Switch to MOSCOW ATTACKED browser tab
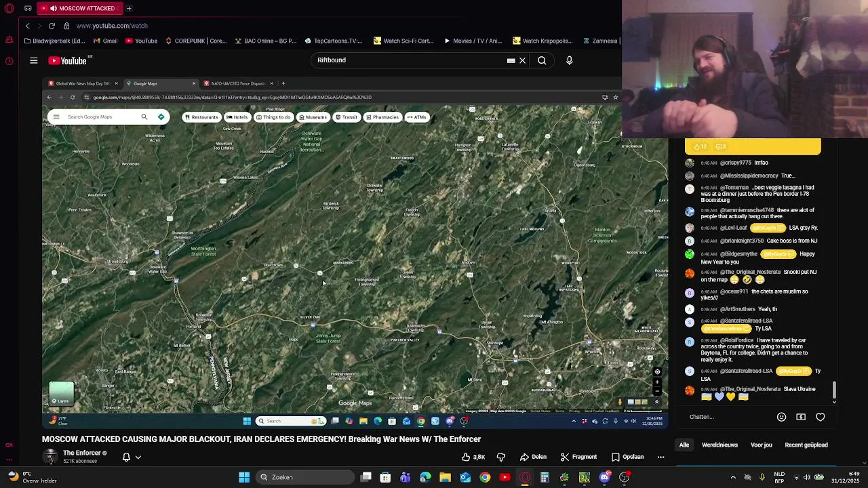Image resolution: width=868 pixels, height=488 pixels. point(81,8)
